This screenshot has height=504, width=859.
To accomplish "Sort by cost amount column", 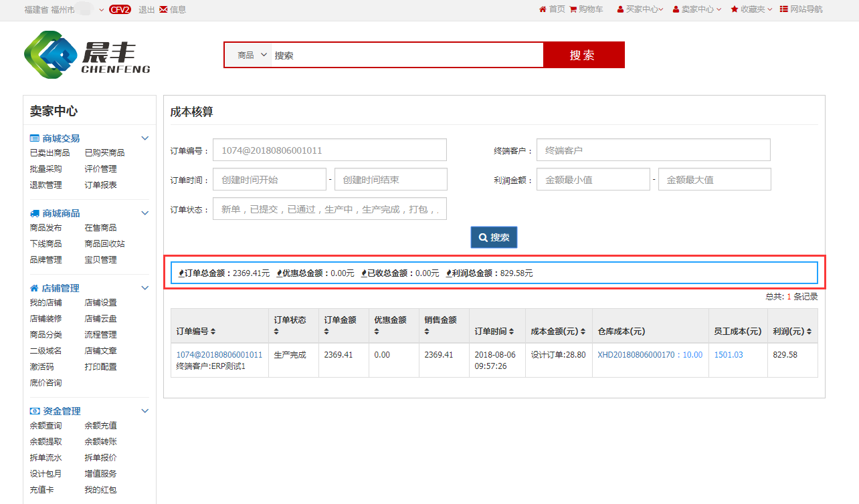I will click(583, 332).
